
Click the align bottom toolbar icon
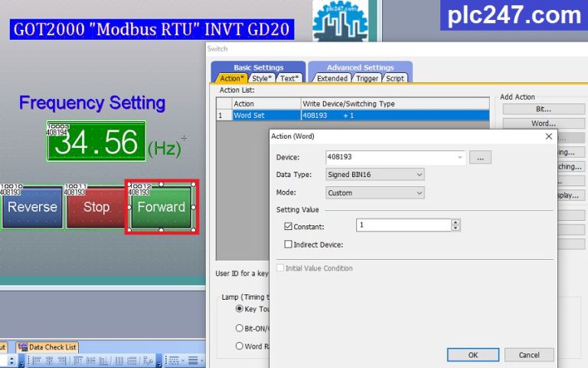click(103, 360)
